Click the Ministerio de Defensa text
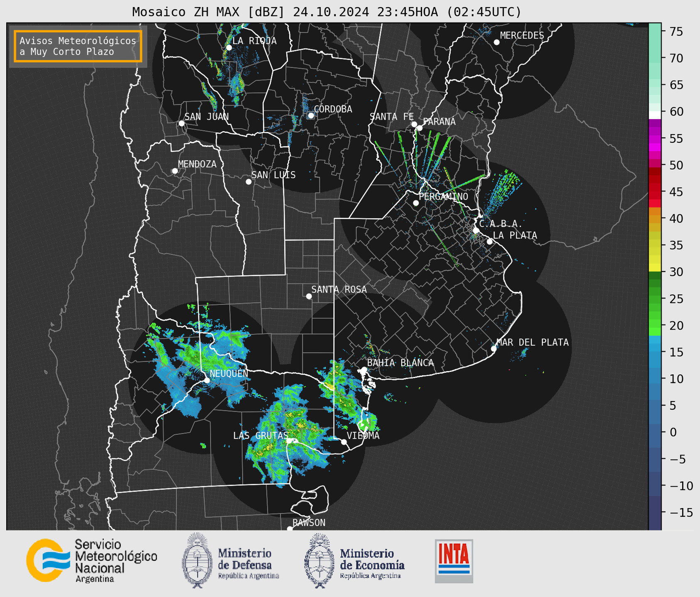The width and height of the screenshot is (700, 597). (249, 564)
